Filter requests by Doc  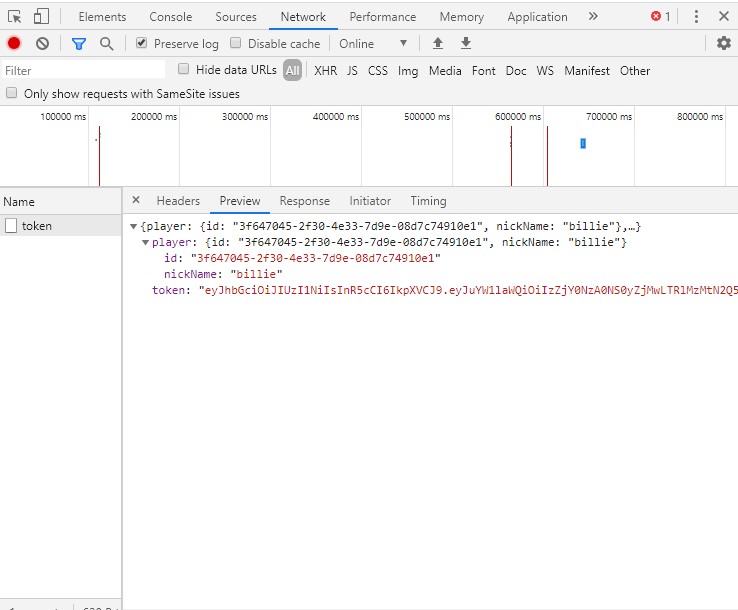(516, 71)
